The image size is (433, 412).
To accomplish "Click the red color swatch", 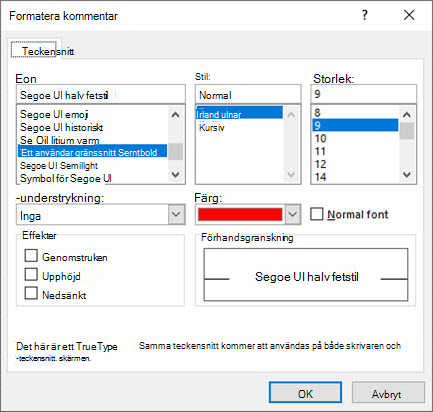I will (x=240, y=214).
